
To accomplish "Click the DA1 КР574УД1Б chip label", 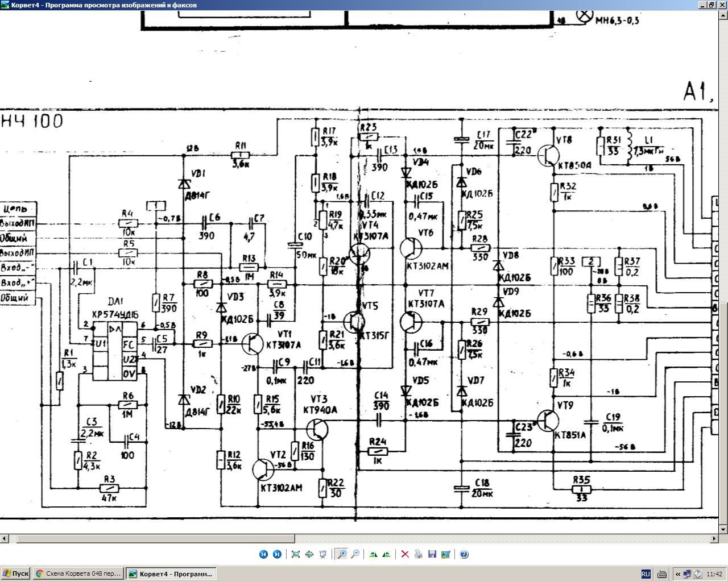I will [115, 307].
